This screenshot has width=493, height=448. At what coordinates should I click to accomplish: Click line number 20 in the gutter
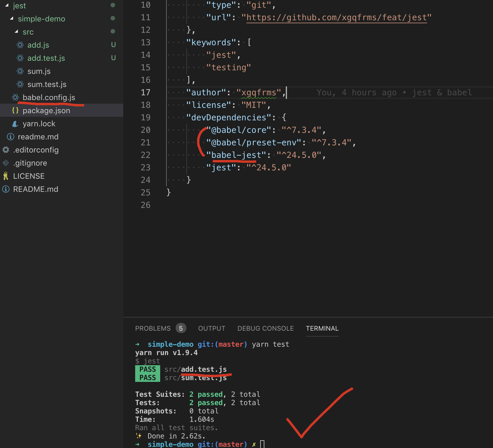pos(146,130)
